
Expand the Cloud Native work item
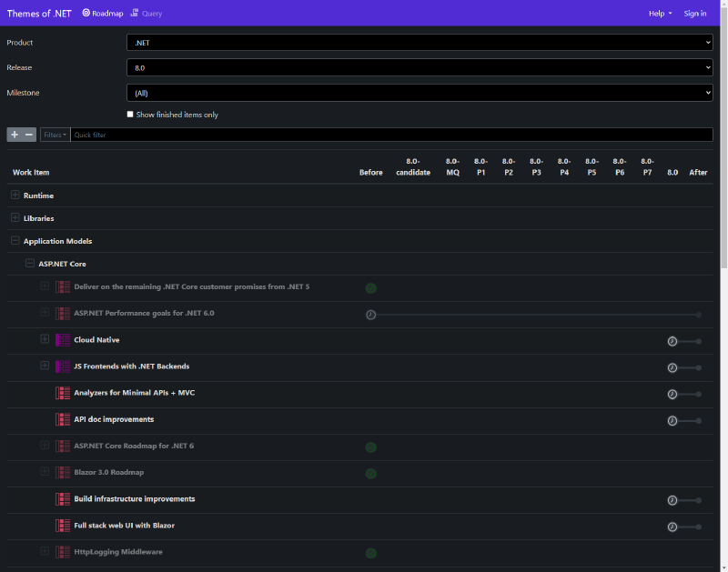point(45,339)
